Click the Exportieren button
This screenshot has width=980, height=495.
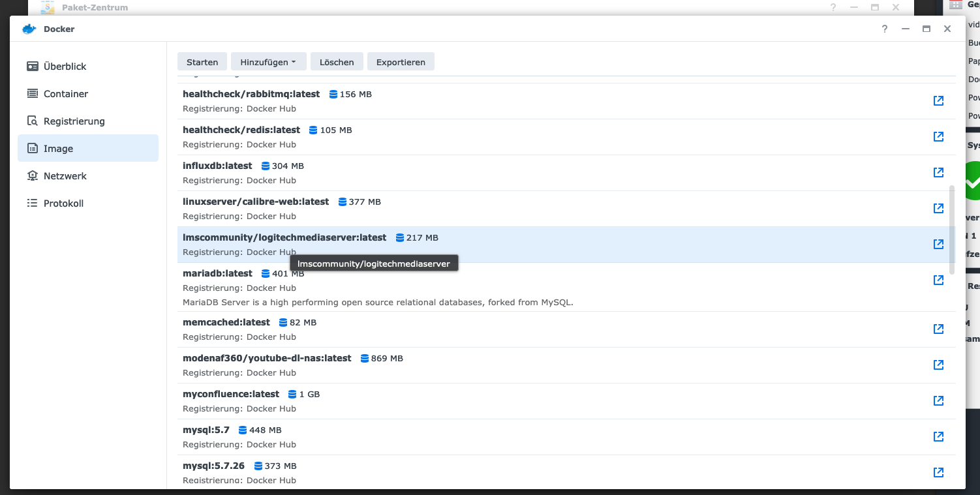point(401,62)
